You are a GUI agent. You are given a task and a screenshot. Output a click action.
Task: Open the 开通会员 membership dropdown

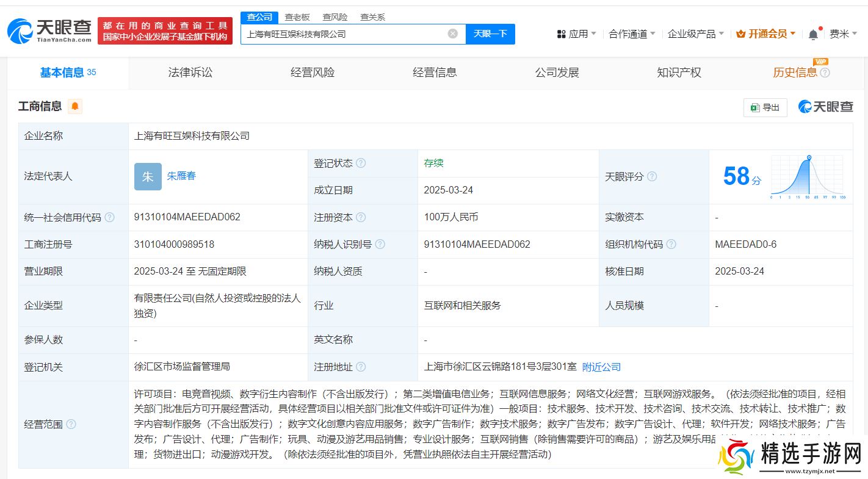pyautogui.click(x=766, y=34)
